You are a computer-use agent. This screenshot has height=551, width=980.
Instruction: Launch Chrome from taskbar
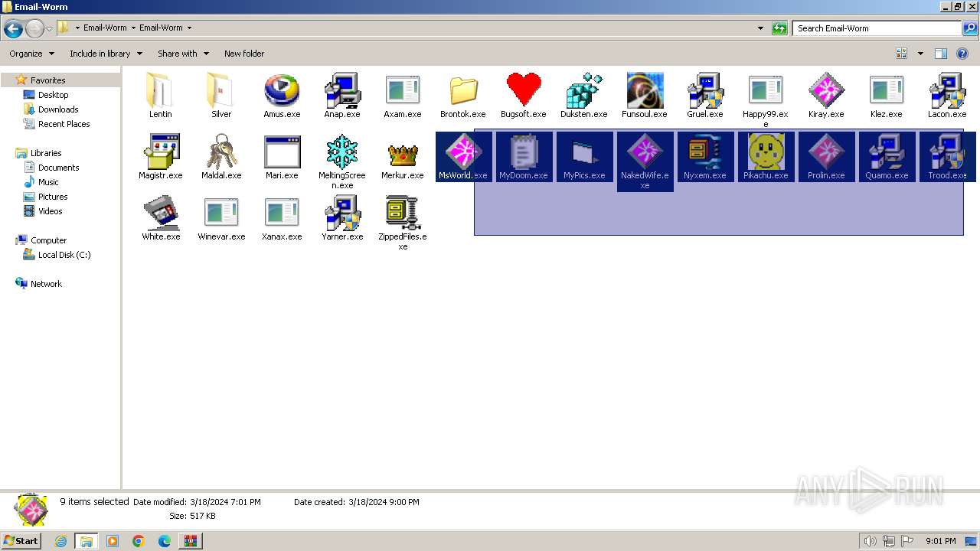pos(138,541)
